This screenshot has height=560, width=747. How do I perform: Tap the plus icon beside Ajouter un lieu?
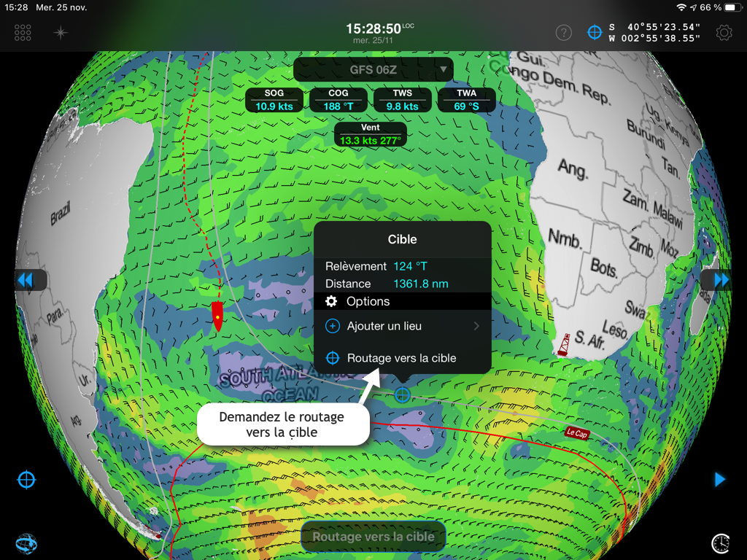coord(332,326)
